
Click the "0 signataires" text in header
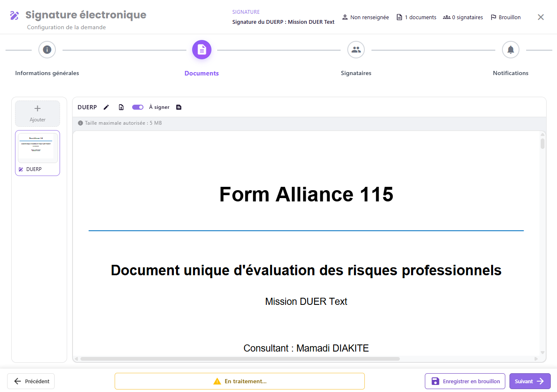467,17
